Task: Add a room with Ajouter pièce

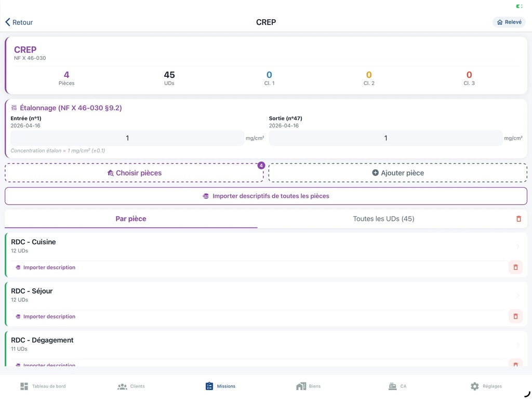Action: click(x=398, y=173)
